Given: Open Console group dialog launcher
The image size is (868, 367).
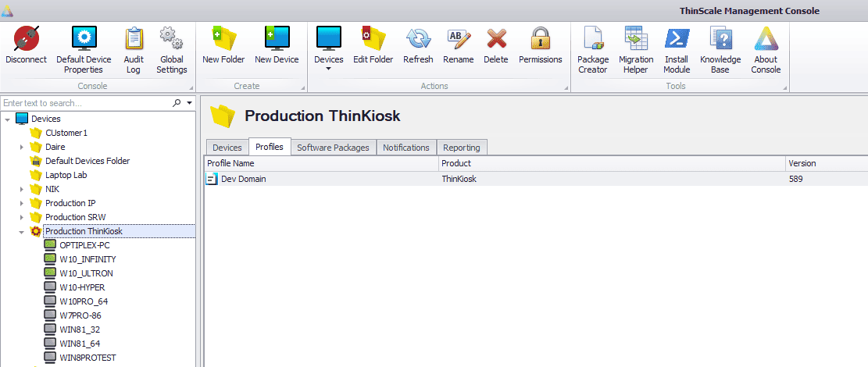Looking at the screenshot, I should point(191,88).
